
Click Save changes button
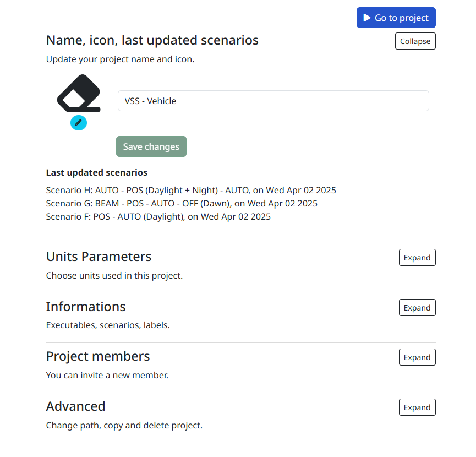tap(151, 146)
